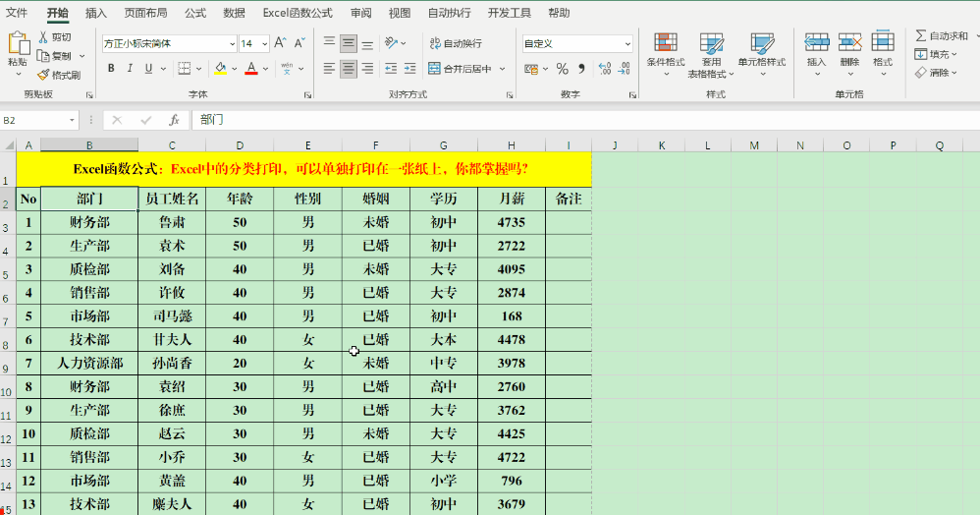
Task: Open font dialog launcher in 字体 group
Action: point(307,95)
